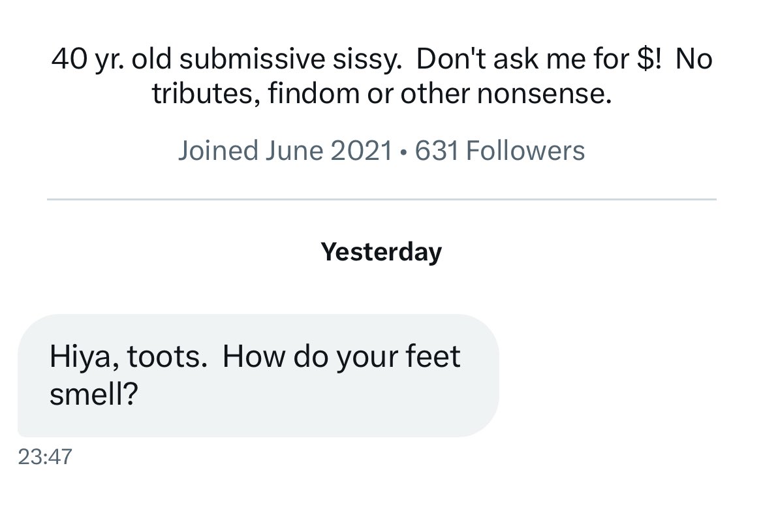This screenshot has width=763, height=532.
Task: Click the dollar sign in the bio
Action: tap(642, 60)
